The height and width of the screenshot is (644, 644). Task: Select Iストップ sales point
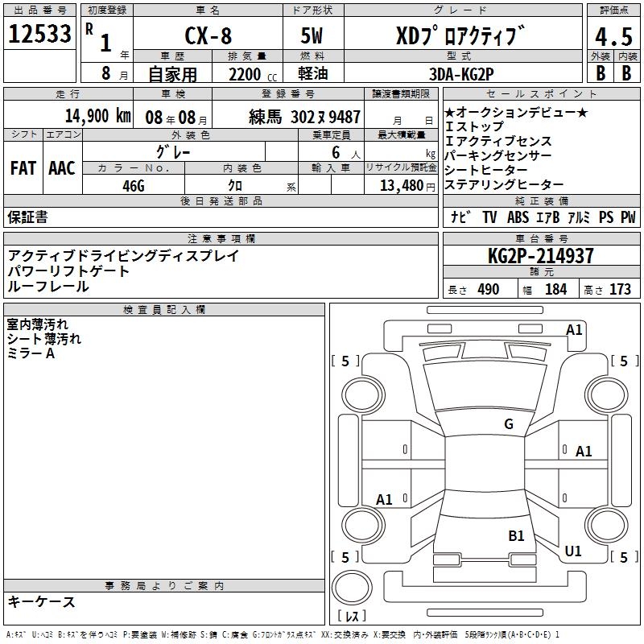tap(474, 126)
